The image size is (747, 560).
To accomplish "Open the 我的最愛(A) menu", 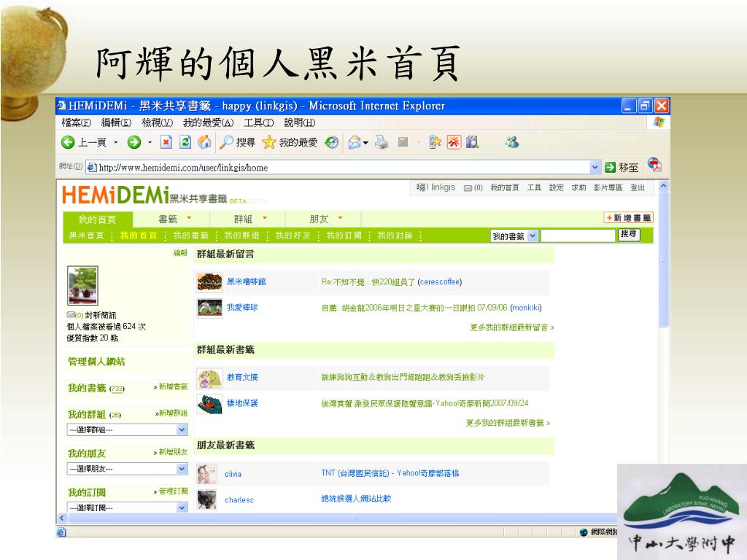I will point(208,122).
